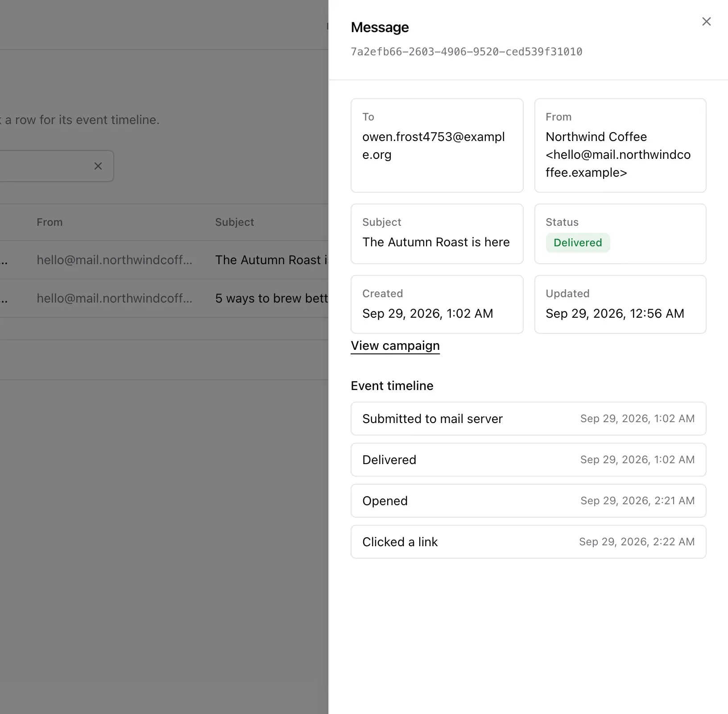The width and height of the screenshot is (728, 714).
Task: Clear the search field with X icon
Action: point(98,166)
